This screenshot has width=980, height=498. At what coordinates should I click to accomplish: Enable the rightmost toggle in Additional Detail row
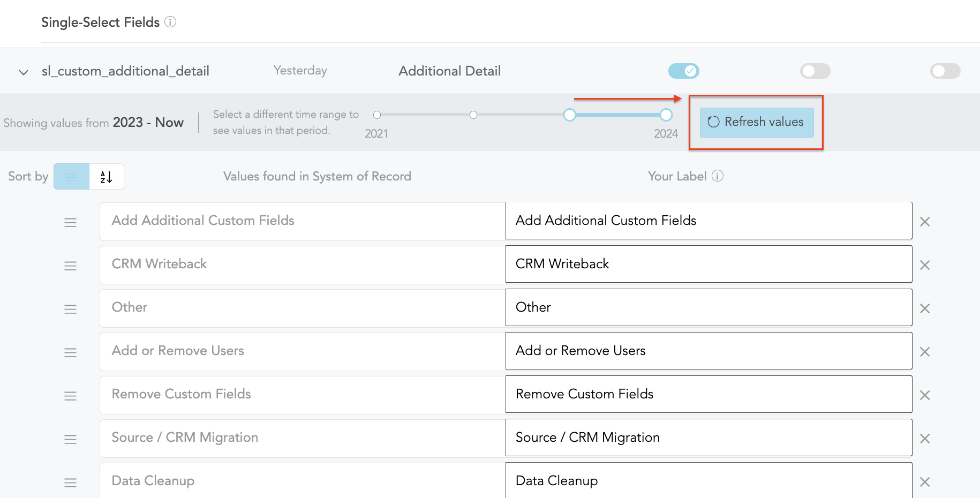point(945,71)
